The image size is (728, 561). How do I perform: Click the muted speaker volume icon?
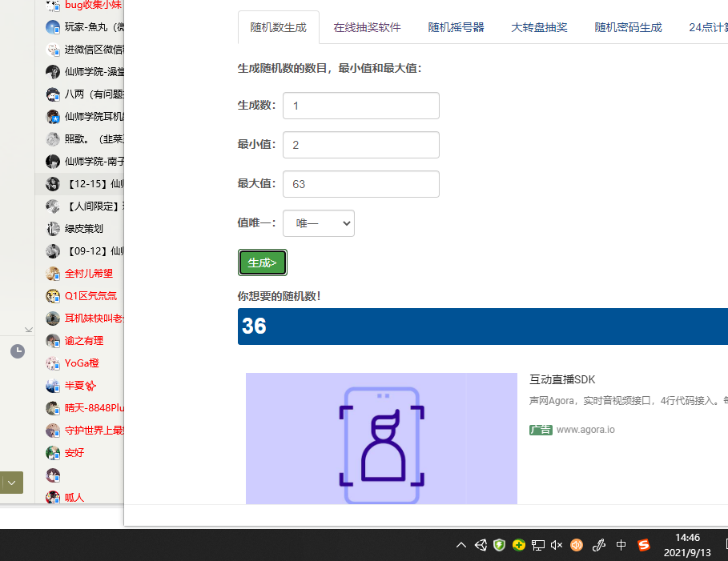[557, 545]
